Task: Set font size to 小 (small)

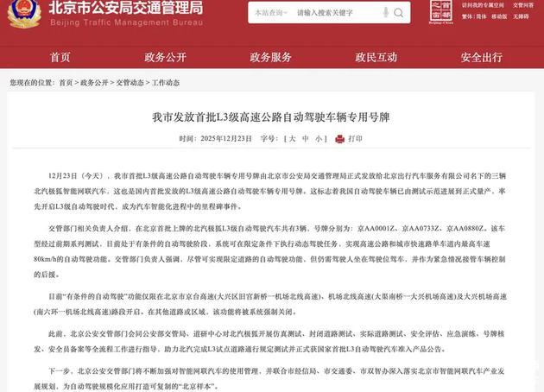Action: tap(318, 138)
